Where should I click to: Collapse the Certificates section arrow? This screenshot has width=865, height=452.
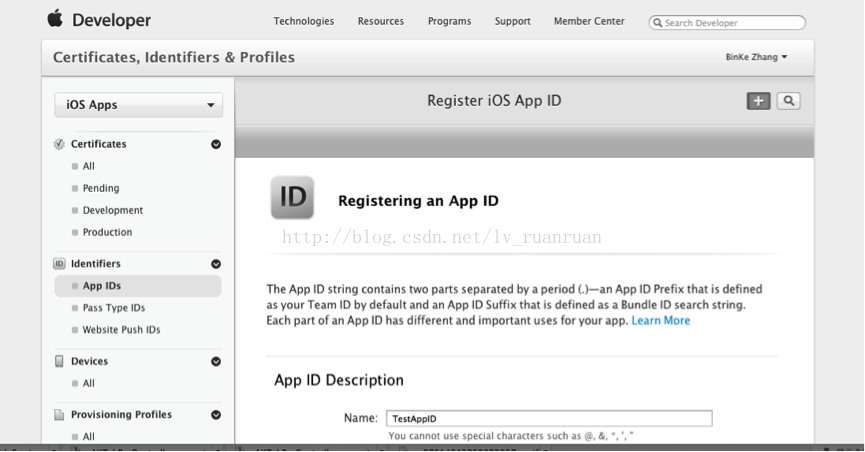pyautogui.click(x=216, y=144)
